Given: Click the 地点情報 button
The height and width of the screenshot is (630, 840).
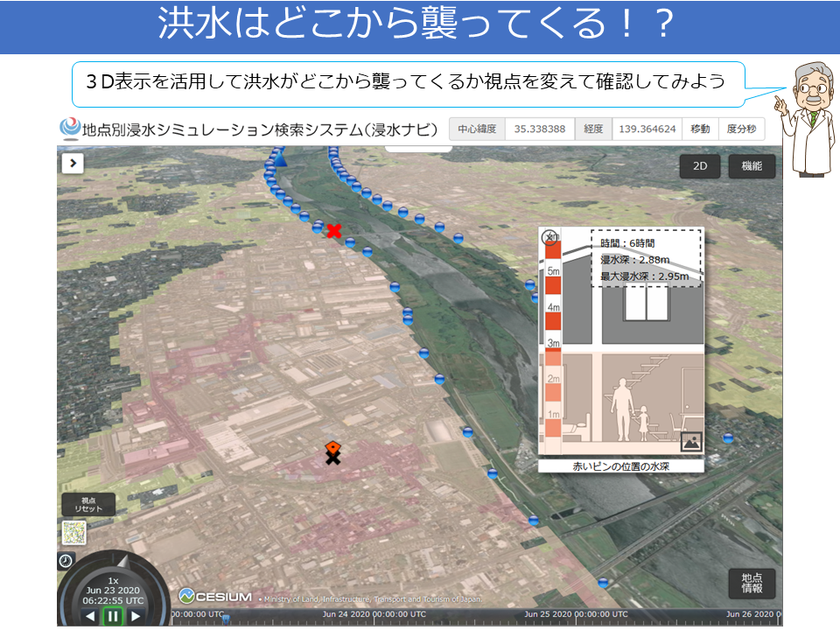Looking at the screenshot, I should pos(751,583).
